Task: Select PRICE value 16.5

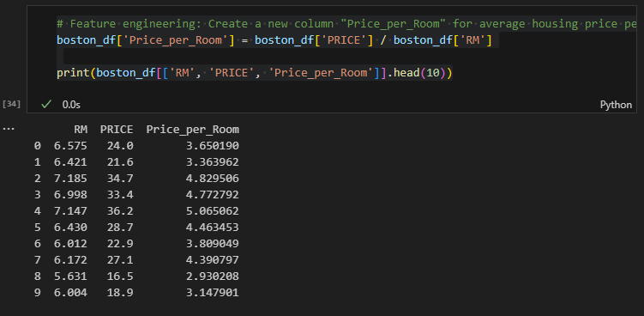Action: click(x=120, y=276)
